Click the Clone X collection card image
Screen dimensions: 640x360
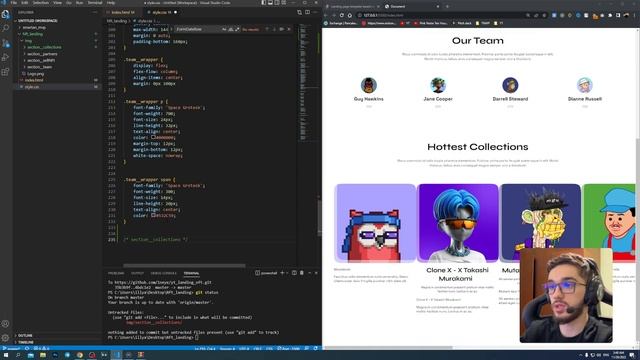click(458, 222)
